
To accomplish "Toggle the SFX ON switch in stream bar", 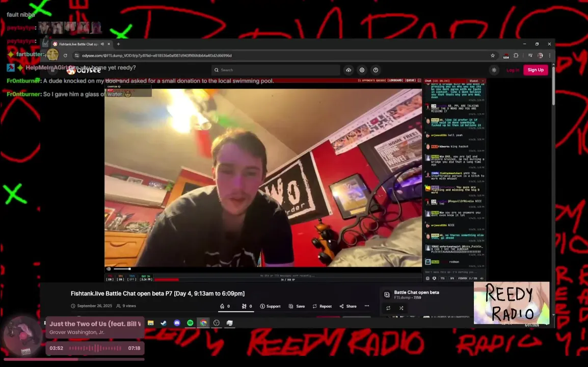I will 120,278.
